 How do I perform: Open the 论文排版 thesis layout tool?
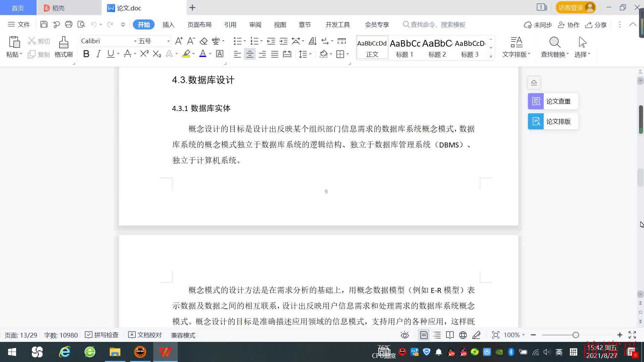point(553,121)
